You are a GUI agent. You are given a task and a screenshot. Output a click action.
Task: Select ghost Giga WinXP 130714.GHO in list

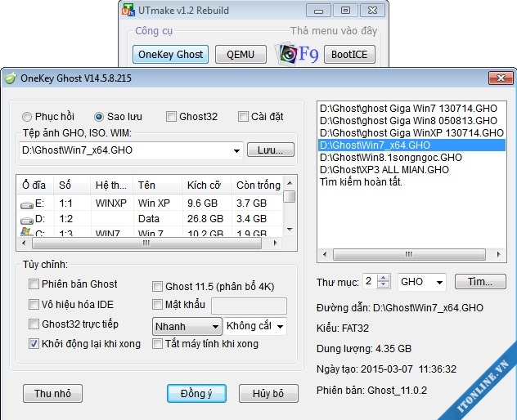(411, 132)
